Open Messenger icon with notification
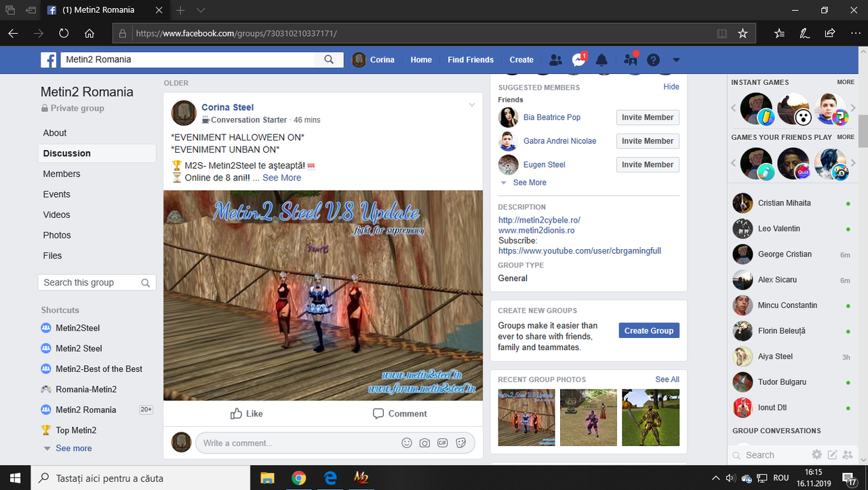 click(578, 60)
